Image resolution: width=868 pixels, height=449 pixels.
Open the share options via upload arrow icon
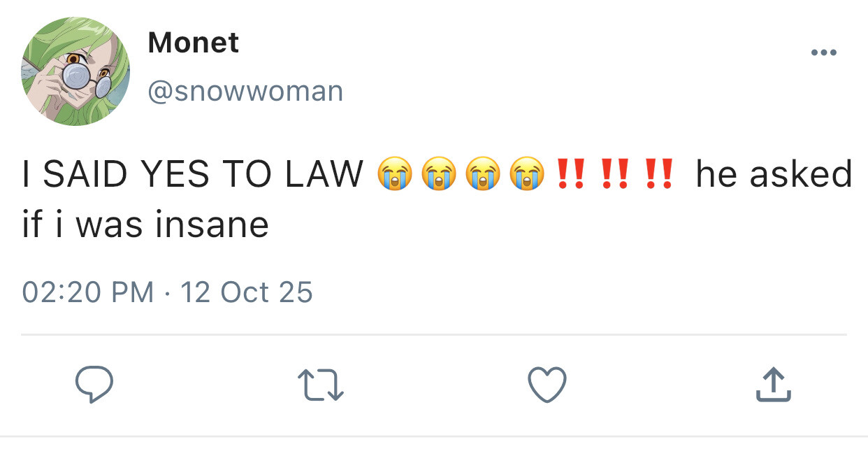click(x=773, y=385)
